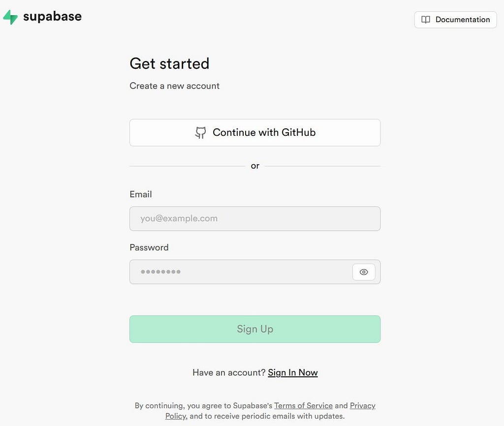The image size is (504, 426).
Task: Click the Have an account? text
Action: 229,373
